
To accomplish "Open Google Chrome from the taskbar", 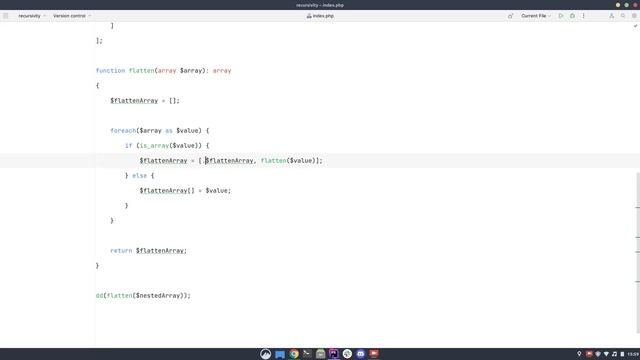I will pos(294,354).
